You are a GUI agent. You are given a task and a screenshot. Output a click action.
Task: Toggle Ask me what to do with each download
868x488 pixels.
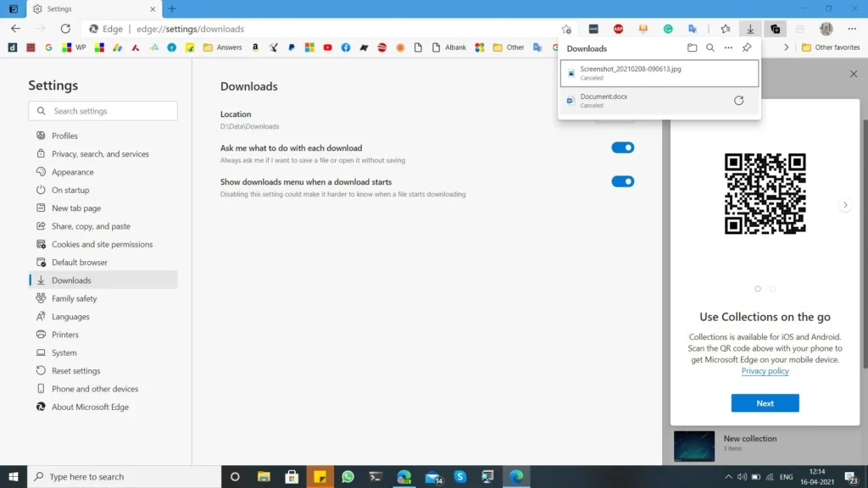[623, 147]
